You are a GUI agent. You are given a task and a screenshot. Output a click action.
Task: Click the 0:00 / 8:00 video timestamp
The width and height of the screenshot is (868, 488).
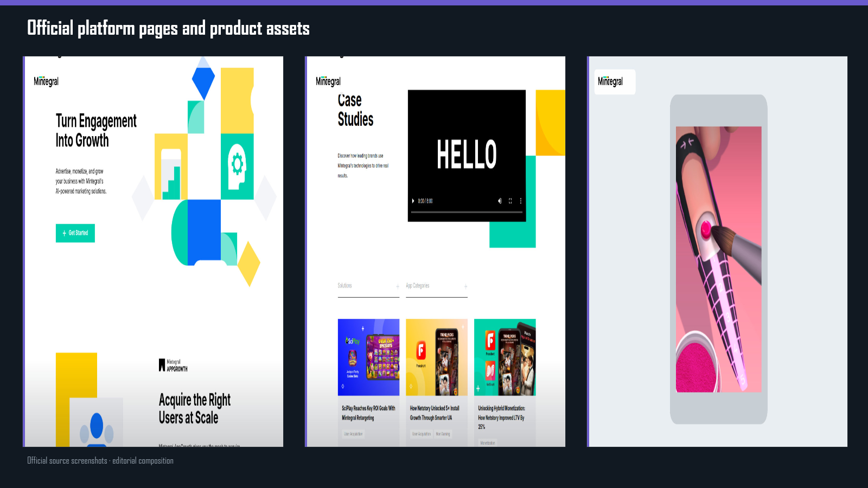(x=425, y=201)
